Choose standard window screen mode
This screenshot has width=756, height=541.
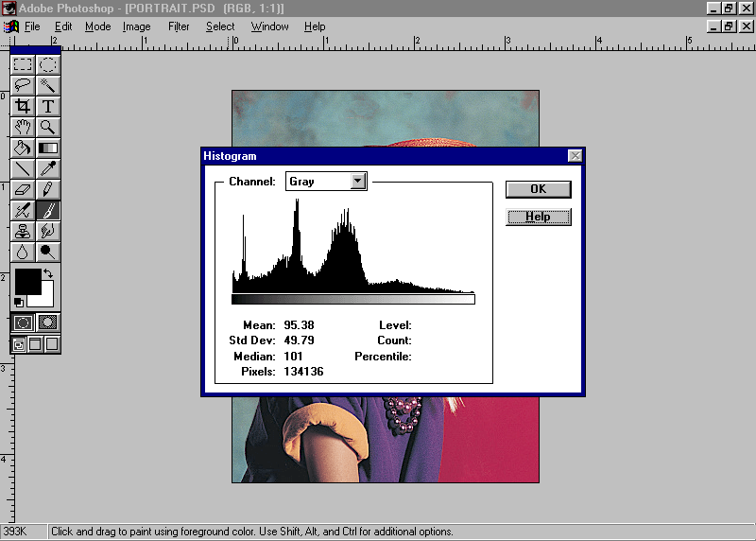click(19, 344)
